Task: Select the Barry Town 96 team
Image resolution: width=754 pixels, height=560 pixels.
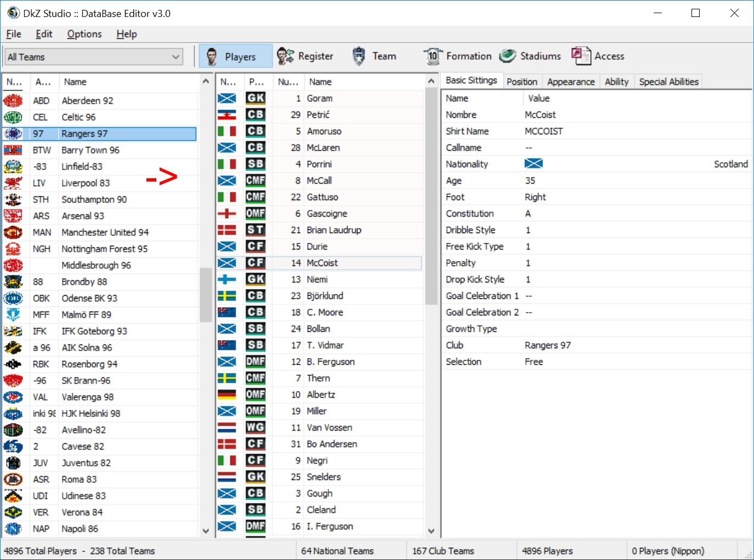Action: click(x=99, y=150)
